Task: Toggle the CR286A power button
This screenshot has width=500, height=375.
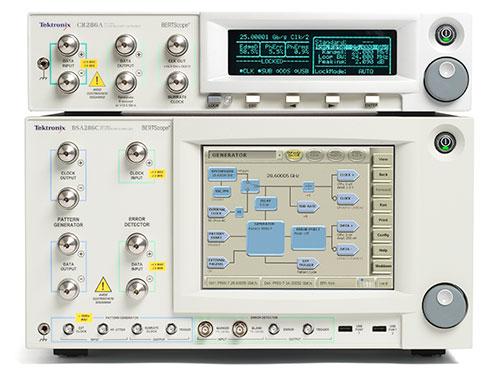Action: 446,34
